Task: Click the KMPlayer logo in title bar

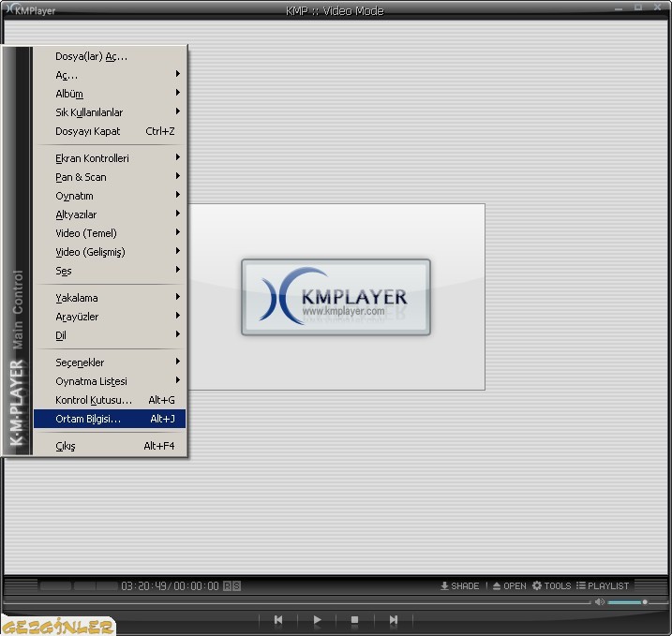Action: pyautogui.click(x=31, y=10)
